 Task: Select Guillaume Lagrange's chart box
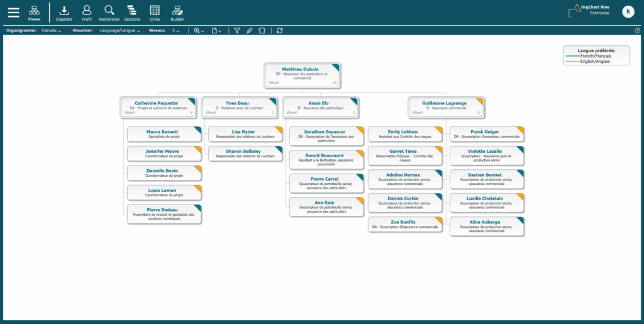click(445, 107)
